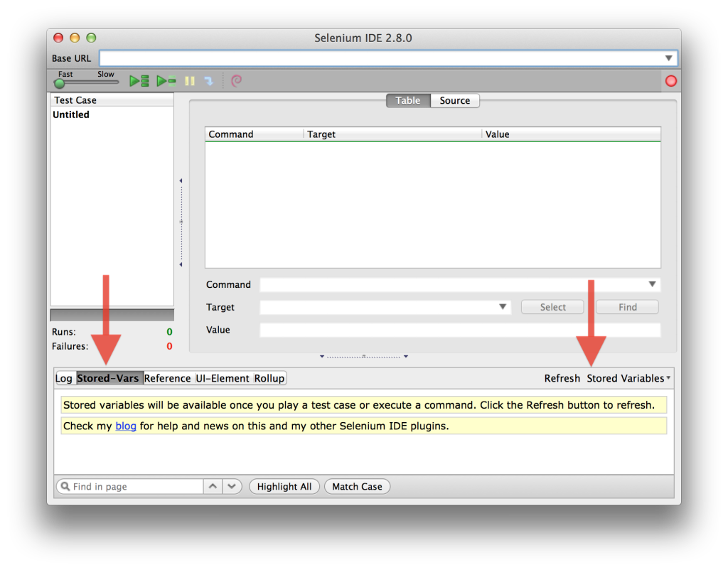Go to previous find result arrow
This screenshot has height=570, width=728.
[213, 486]
